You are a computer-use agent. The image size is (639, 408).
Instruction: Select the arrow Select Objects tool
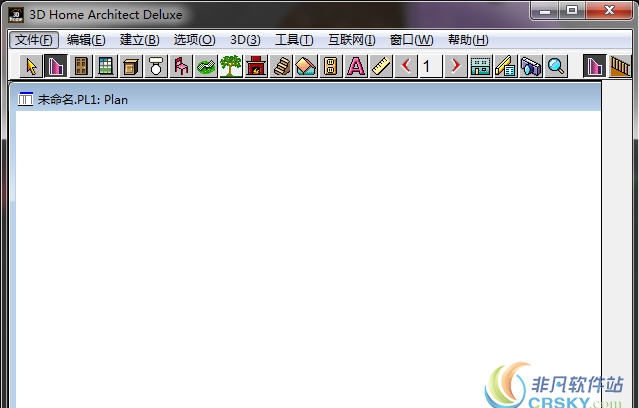(31, 66)
